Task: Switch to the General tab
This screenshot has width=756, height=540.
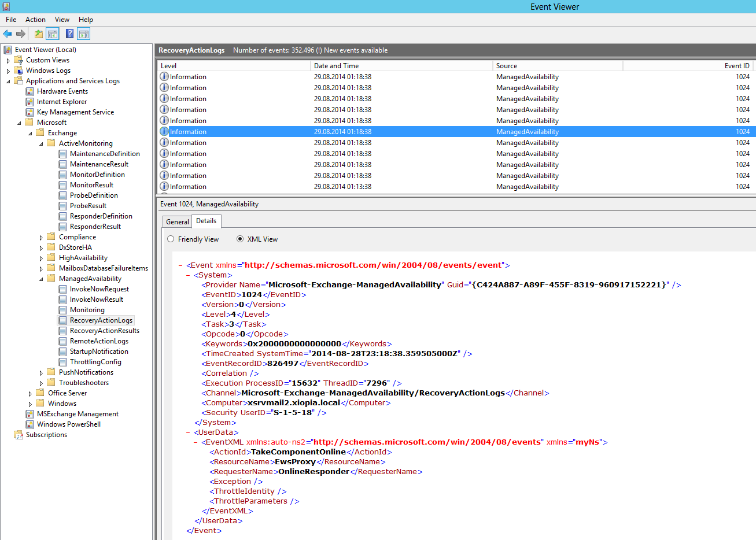Action: (176, 221)
